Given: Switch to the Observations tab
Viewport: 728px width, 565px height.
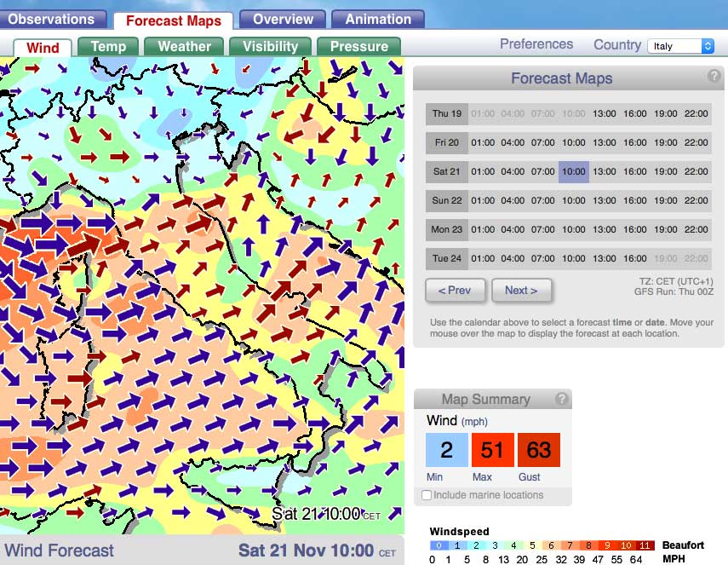Looking at the screenshot, I should [x=52, y=19].
